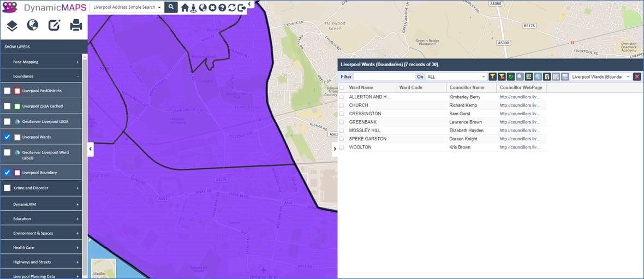The height and width of the screenshot is (279, 644).
Task: Sort by Councillor WebPage column header
Action: [x=521, y=87]
